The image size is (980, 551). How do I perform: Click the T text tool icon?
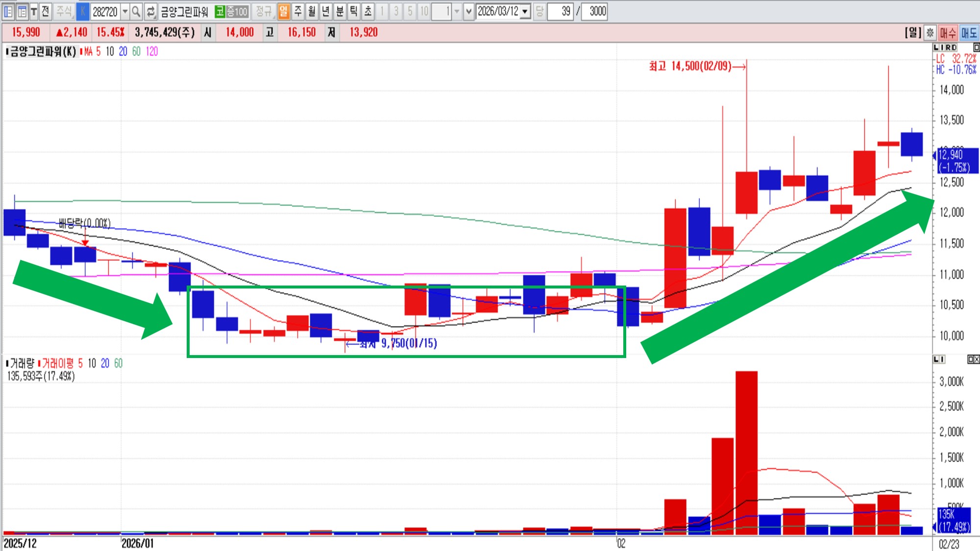(x=33, y=11)
